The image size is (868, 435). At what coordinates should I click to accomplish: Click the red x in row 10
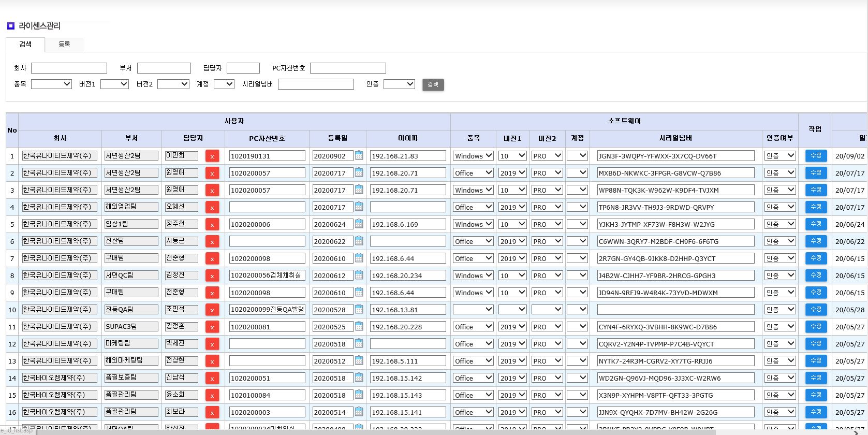212,310
